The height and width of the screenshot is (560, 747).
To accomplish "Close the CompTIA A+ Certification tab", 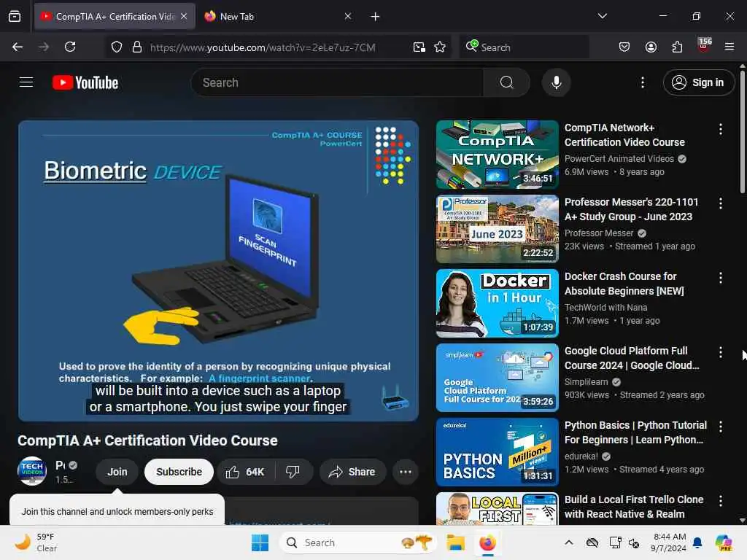I will click(184, 16).
